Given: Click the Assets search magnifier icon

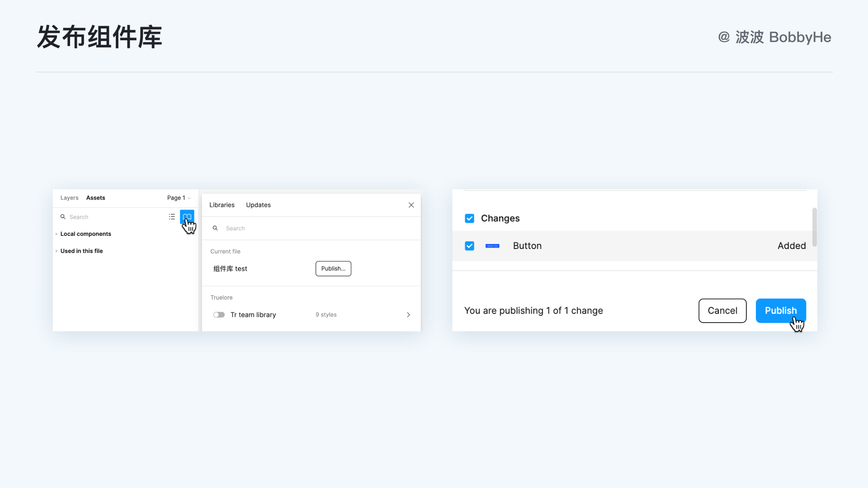Looking at the screenshot, I should pos(63,217).
